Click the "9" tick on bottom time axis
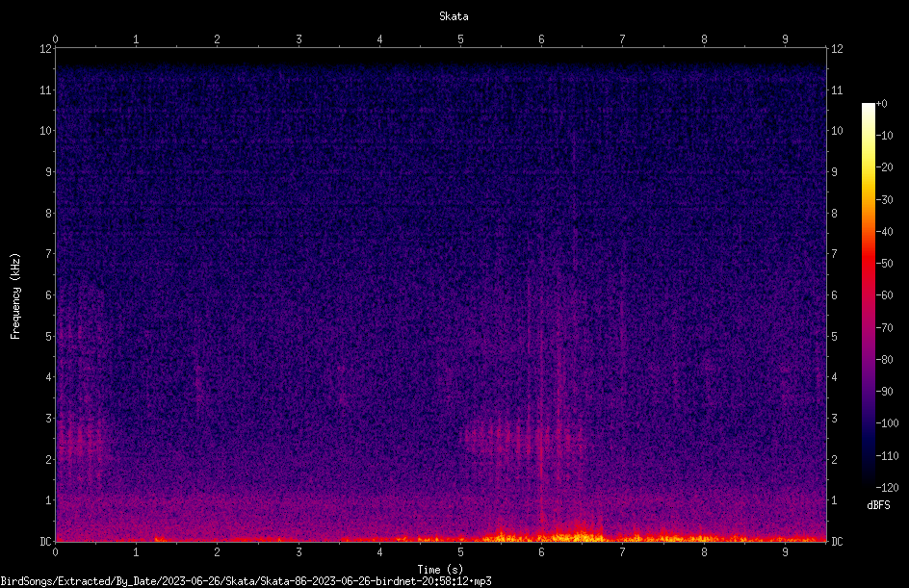This screenshot has width=909, height=588. (785, 552)
